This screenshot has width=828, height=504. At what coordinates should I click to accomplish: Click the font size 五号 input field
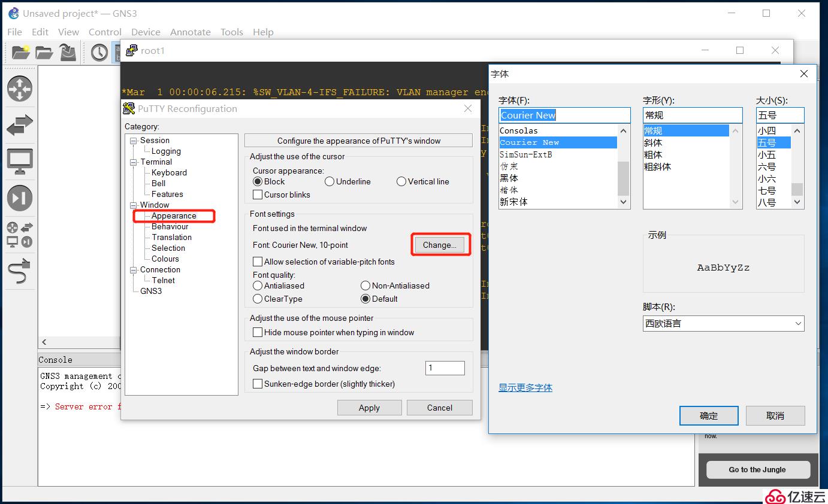click(780, 115)
